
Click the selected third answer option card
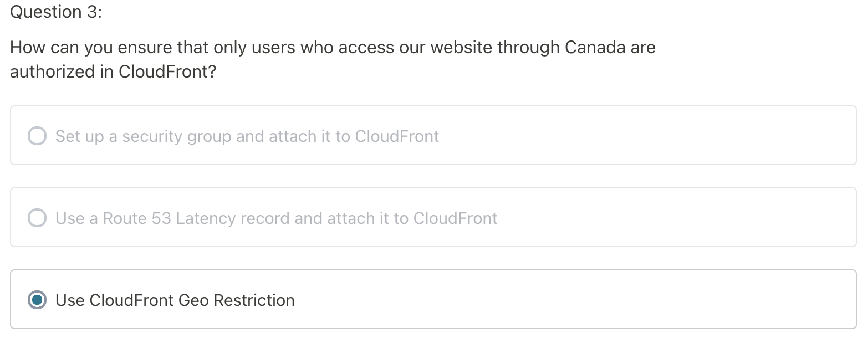(433, 299)
